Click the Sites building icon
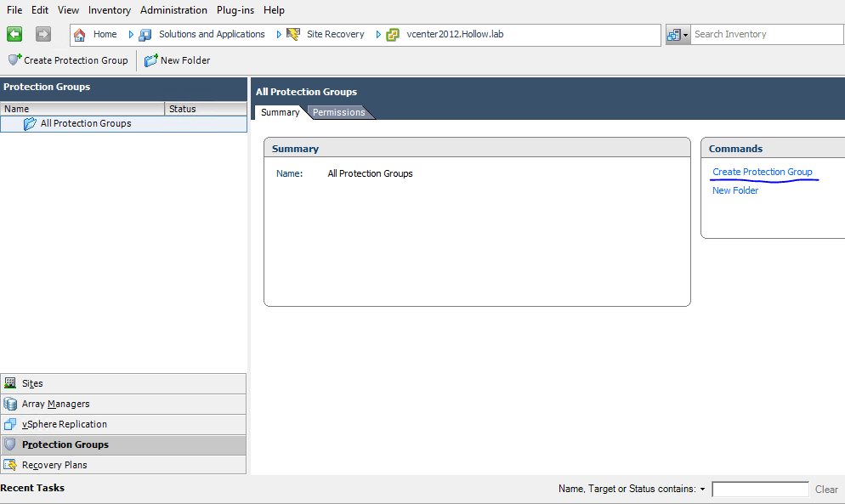The width and height of the screenshot is (845, 504). coord(10,383)
